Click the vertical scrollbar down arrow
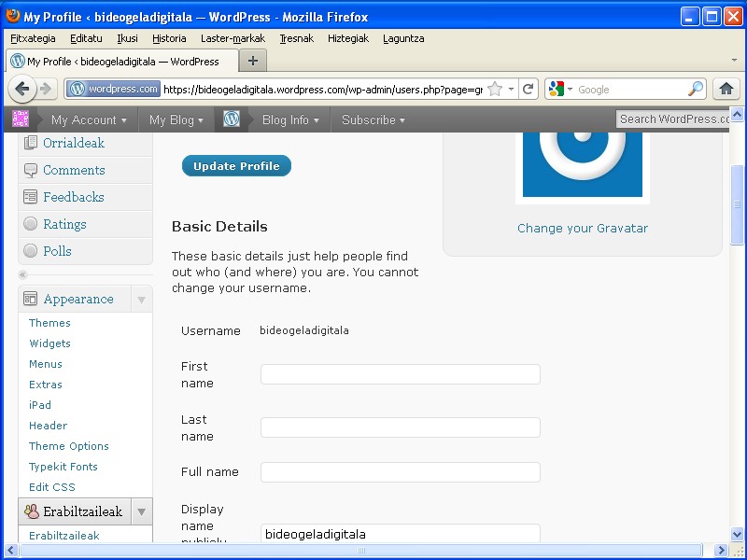Screen dimensions: 747x560 click(737, 534)
